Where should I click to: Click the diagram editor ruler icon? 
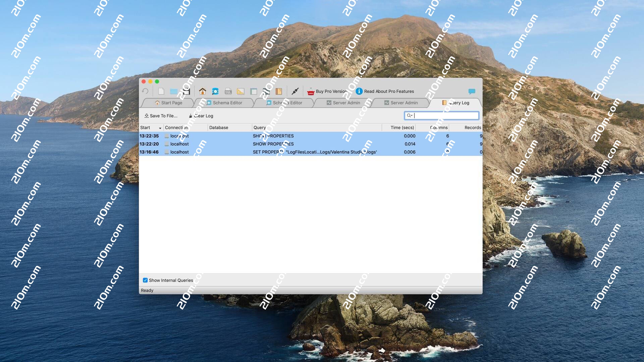tap(240, 91)
